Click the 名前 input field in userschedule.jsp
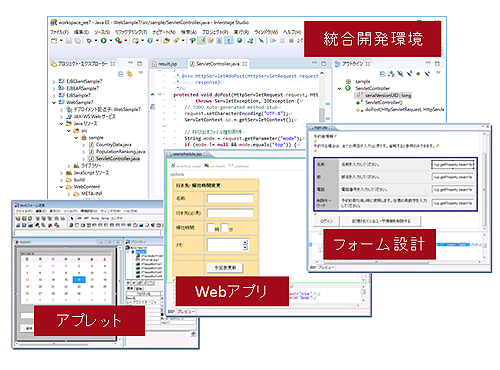Screen dimensions: 500x370 [230, 199]
